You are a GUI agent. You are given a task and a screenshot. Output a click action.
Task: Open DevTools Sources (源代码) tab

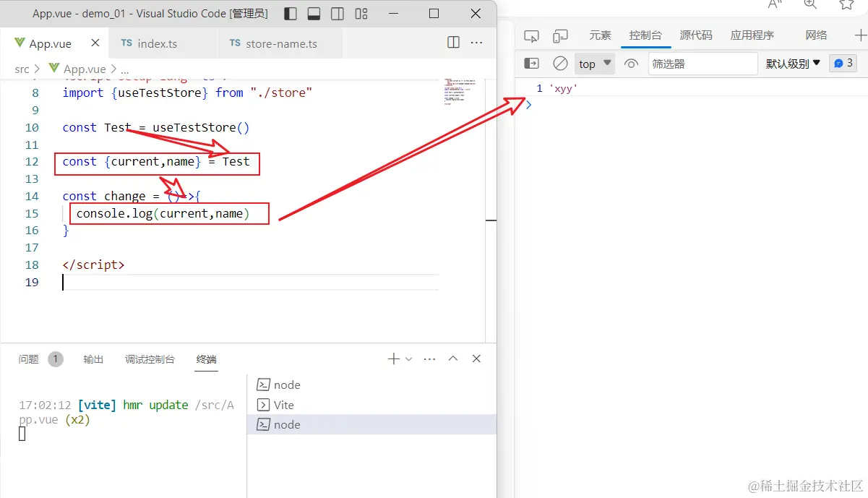point(696,35)
